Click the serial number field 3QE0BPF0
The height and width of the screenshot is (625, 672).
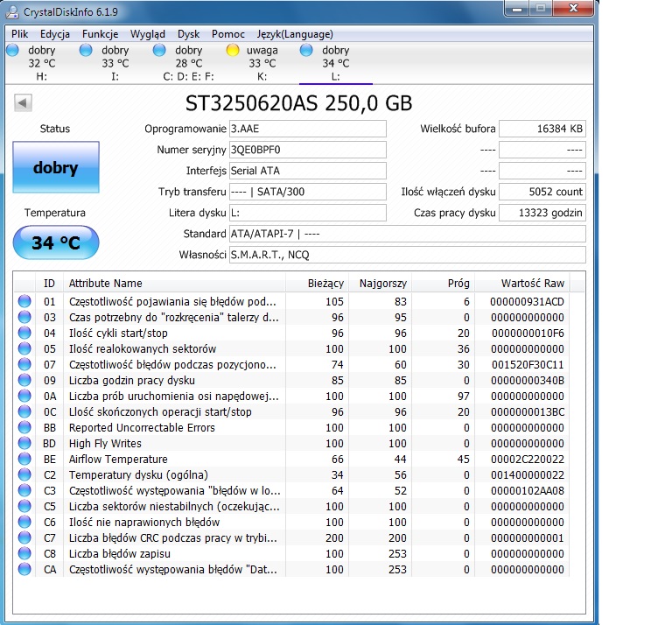(308, 150)
